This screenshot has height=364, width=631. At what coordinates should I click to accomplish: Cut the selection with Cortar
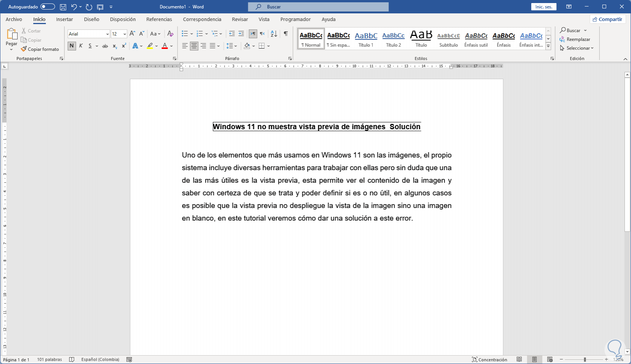(31, 31)
